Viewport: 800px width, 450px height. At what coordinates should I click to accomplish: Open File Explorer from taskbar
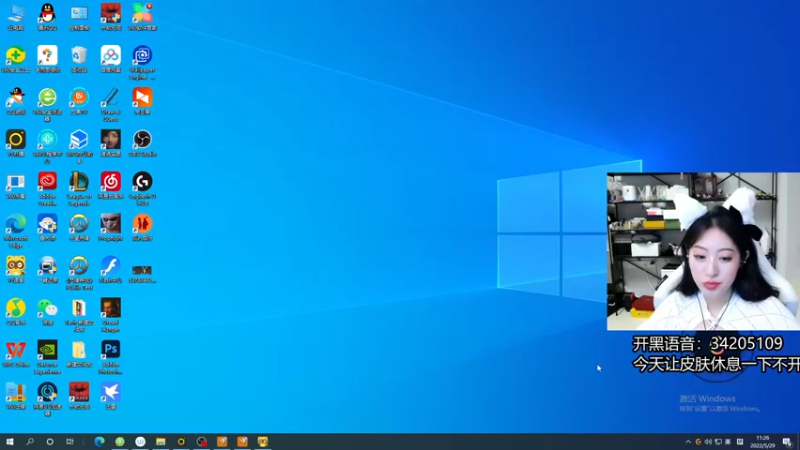(161, 441)
